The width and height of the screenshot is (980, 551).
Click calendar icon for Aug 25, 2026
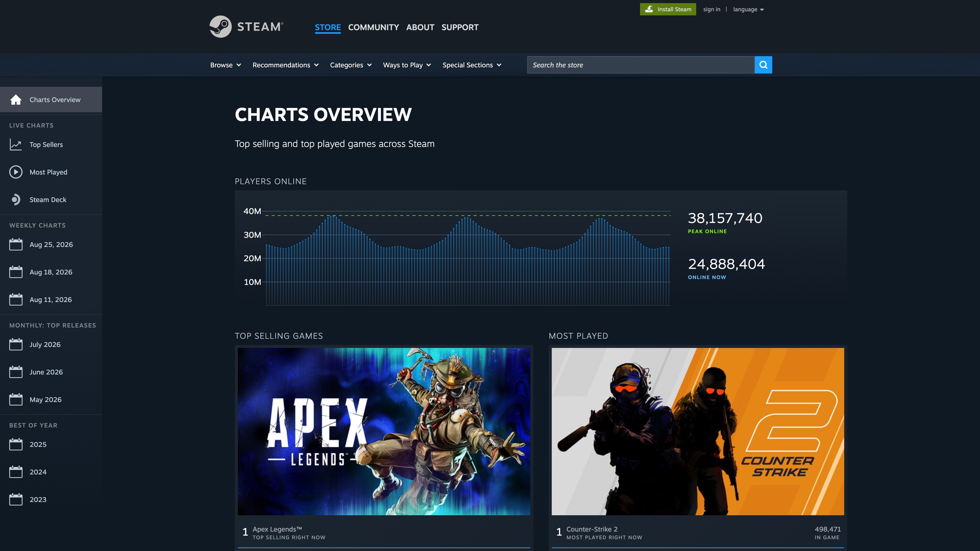coord(16,245)
